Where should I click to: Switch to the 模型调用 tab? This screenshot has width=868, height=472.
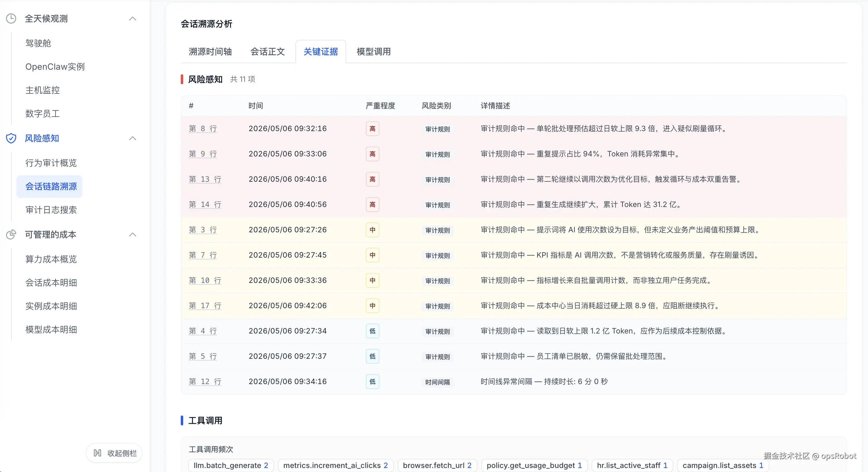(373, 52)
